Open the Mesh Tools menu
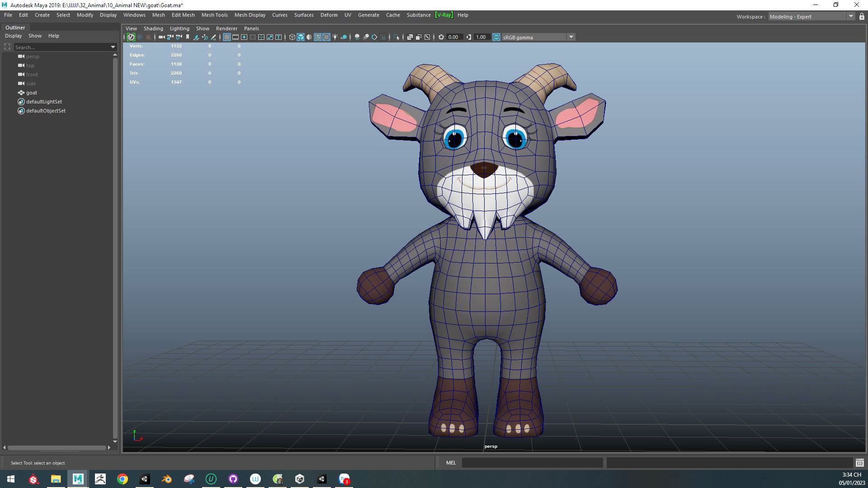 pos(214,15)
